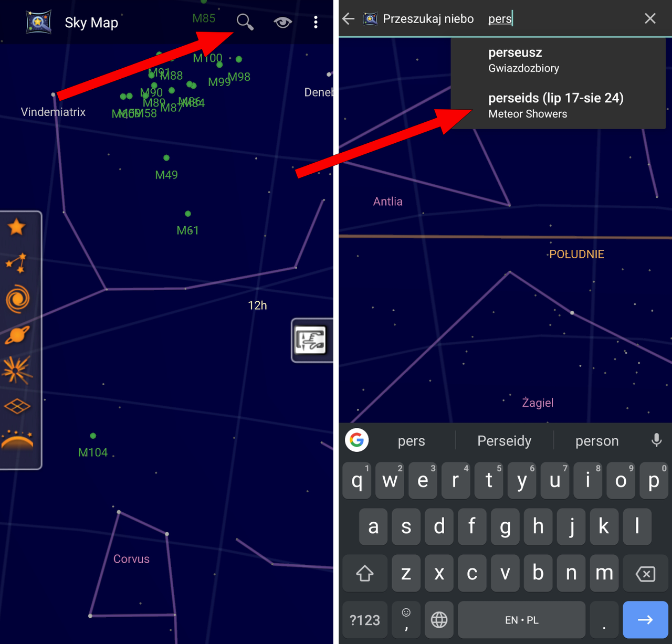Switch to the ?123 symbols keyboard

click(x=365, y=620)
